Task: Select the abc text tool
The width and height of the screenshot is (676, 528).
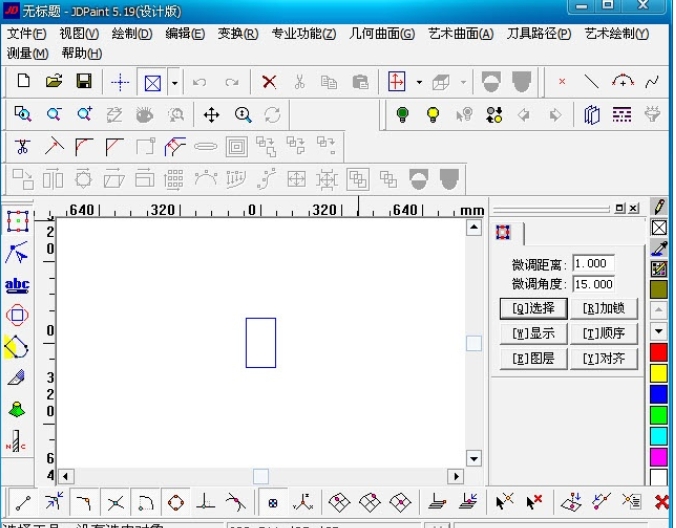Action: (x=17, y=286)
